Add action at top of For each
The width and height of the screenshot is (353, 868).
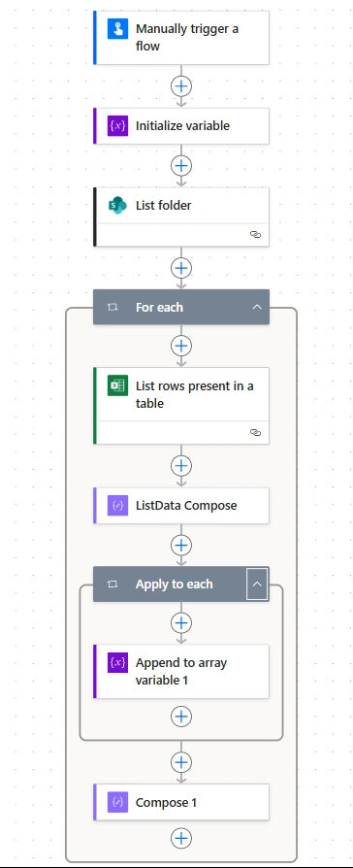pyautogui.click(x=181, y=346)
